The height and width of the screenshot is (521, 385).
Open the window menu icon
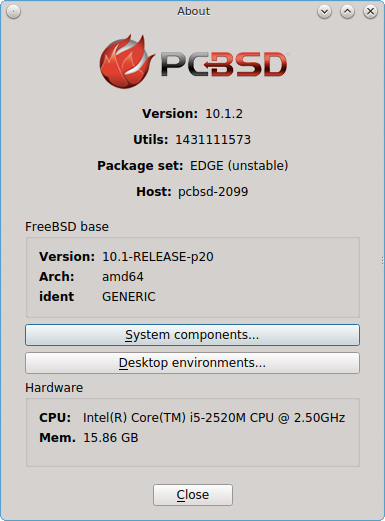pyautogui.click(x=13, y=12)
